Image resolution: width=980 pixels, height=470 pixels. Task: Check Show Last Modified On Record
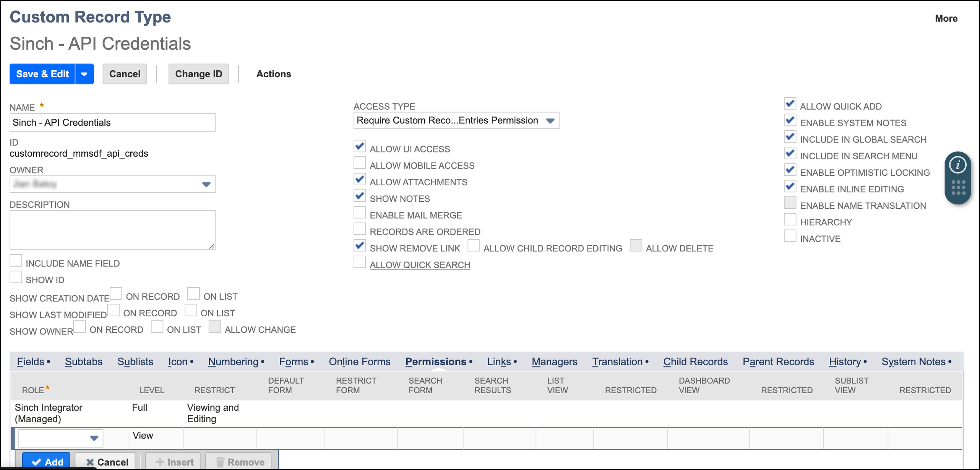tap(114, 310)
